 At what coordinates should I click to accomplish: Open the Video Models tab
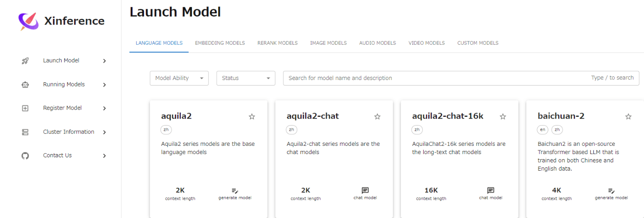[x=427, y=43]
